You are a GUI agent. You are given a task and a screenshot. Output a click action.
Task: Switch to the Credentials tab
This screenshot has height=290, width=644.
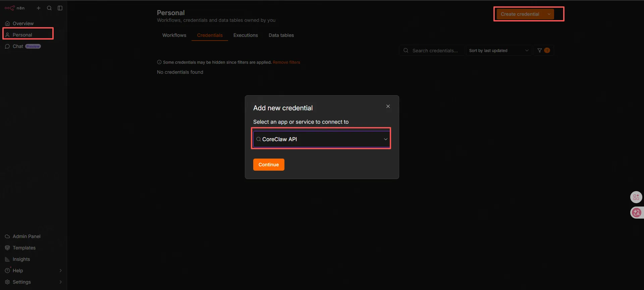coord(210,35)
